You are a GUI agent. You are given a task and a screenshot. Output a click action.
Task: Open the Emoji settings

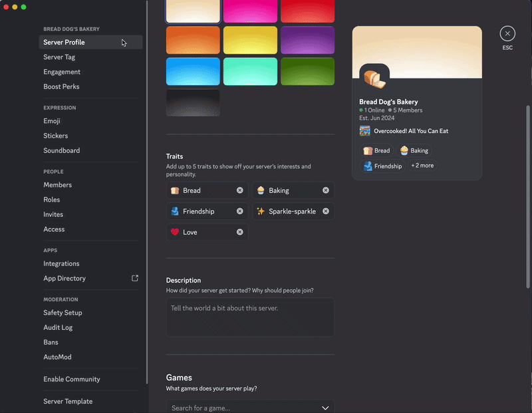90,121
